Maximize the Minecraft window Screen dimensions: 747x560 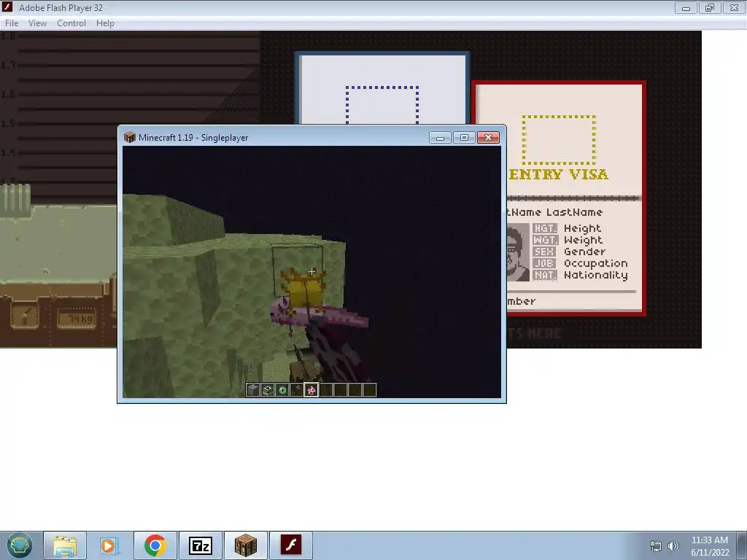464,138
